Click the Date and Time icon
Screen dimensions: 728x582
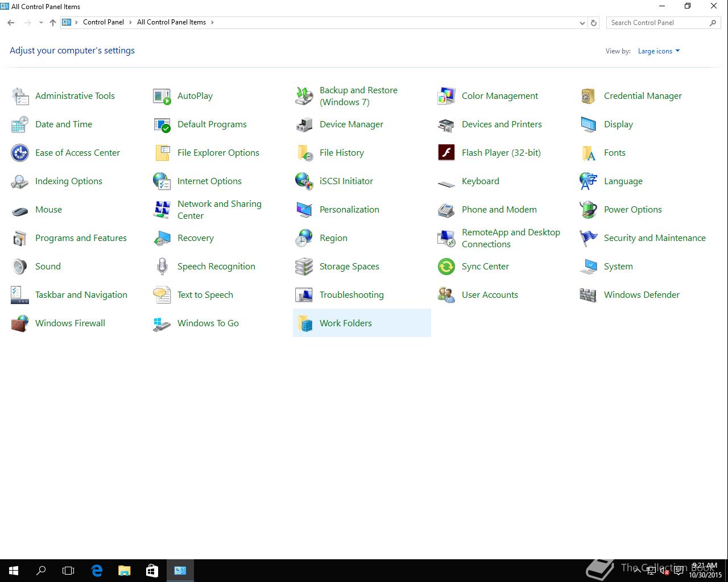tap(20, 124)
